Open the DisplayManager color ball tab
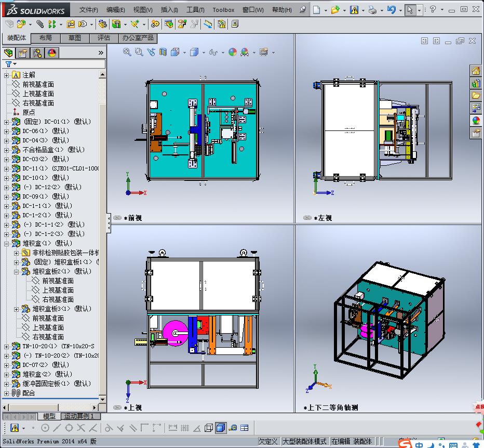The width and height of the screenshot is (484, 448). pos(52,53)
